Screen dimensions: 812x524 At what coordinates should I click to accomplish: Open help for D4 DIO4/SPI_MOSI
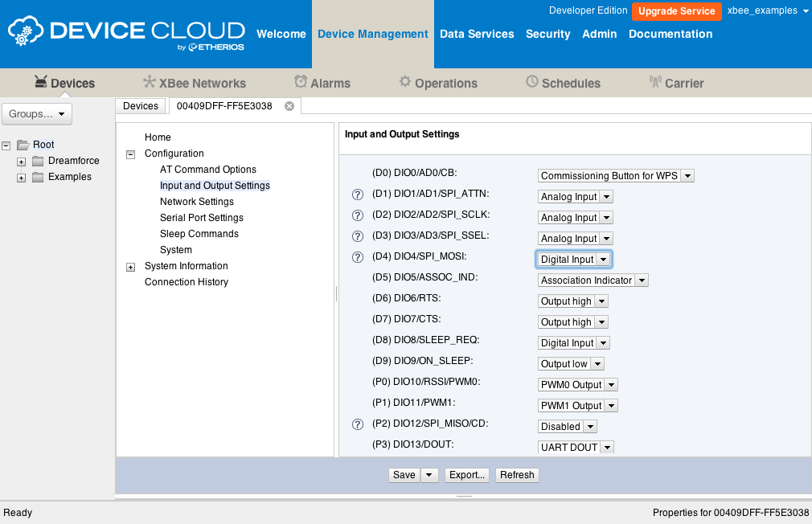358,257
